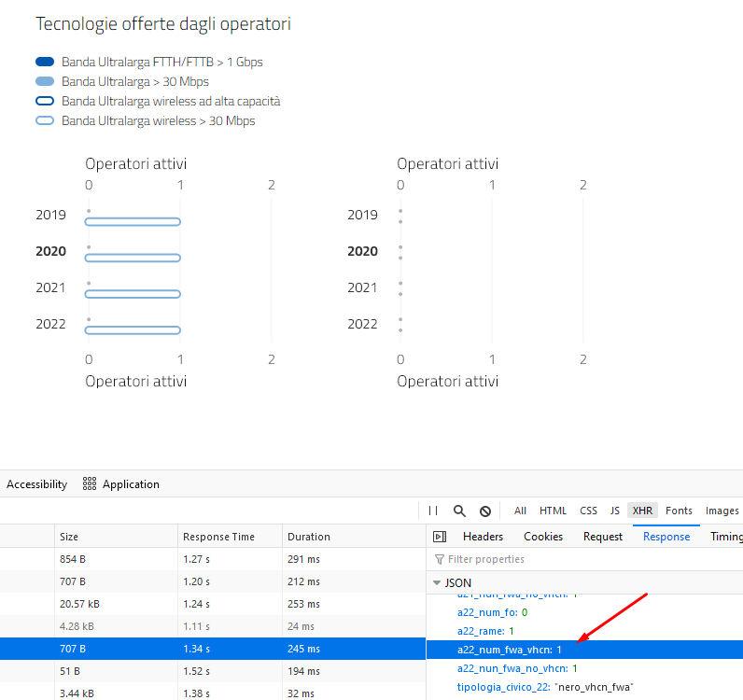Click the Application panel grid icon

point(90,484)
